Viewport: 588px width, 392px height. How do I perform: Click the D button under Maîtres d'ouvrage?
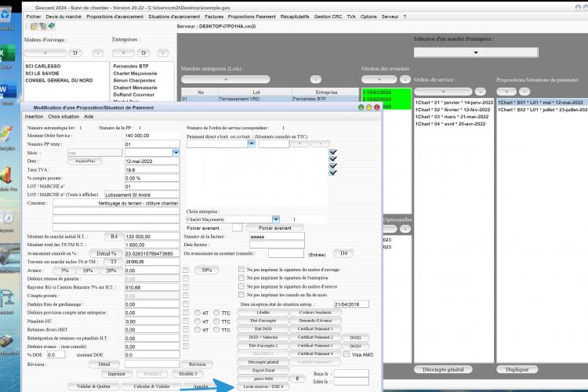tap(75, 53)
